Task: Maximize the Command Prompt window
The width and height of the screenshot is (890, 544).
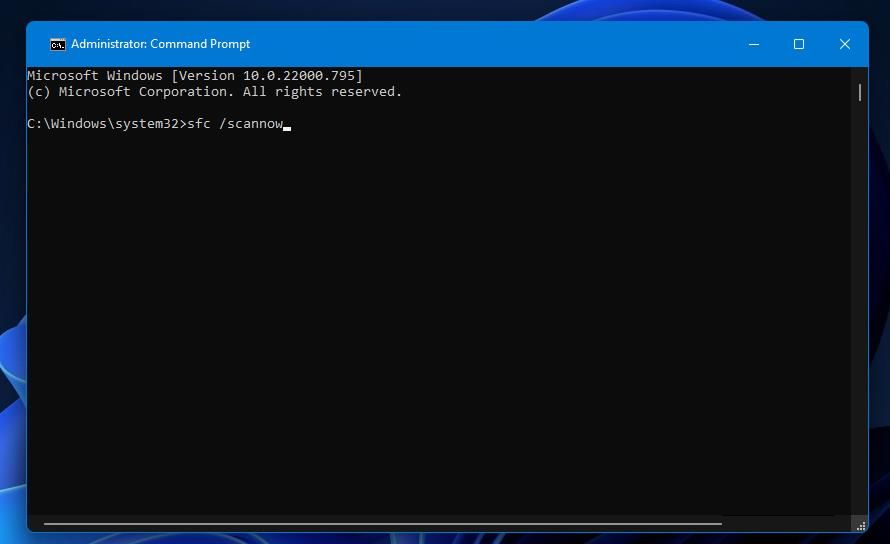Action: tap(799, 44)
